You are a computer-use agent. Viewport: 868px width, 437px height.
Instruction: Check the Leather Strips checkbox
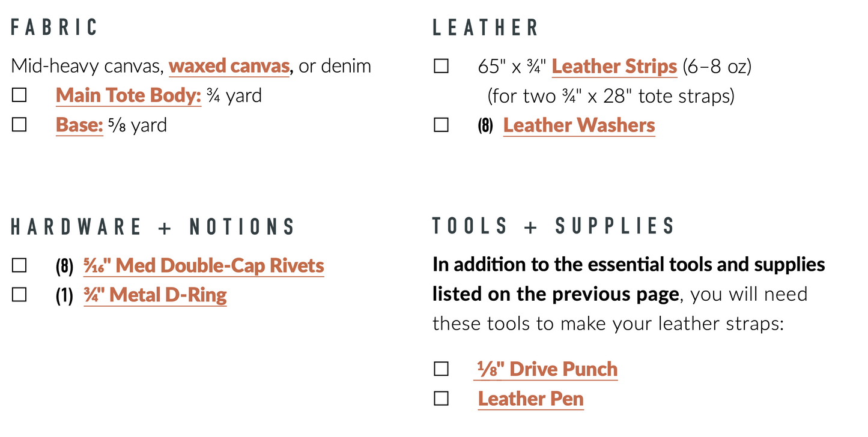[x=441, y=66]
